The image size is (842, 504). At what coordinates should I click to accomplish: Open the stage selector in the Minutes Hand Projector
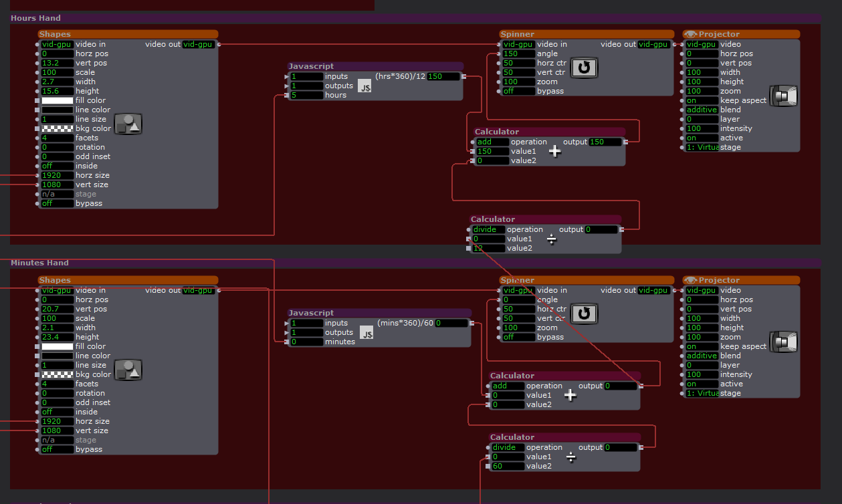pos(702,393)
